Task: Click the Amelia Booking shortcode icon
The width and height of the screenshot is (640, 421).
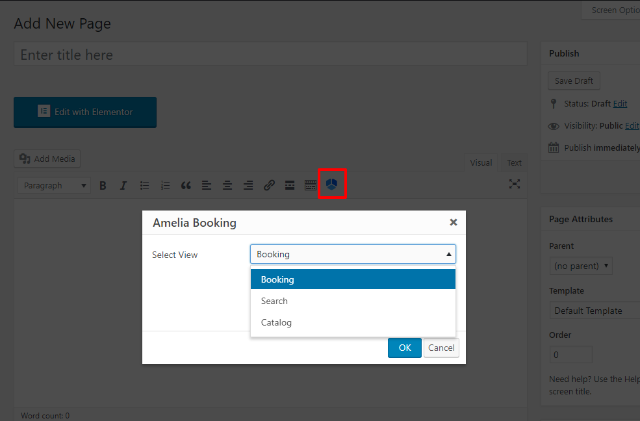Action: pyautogui.click(x=332, y=185)
